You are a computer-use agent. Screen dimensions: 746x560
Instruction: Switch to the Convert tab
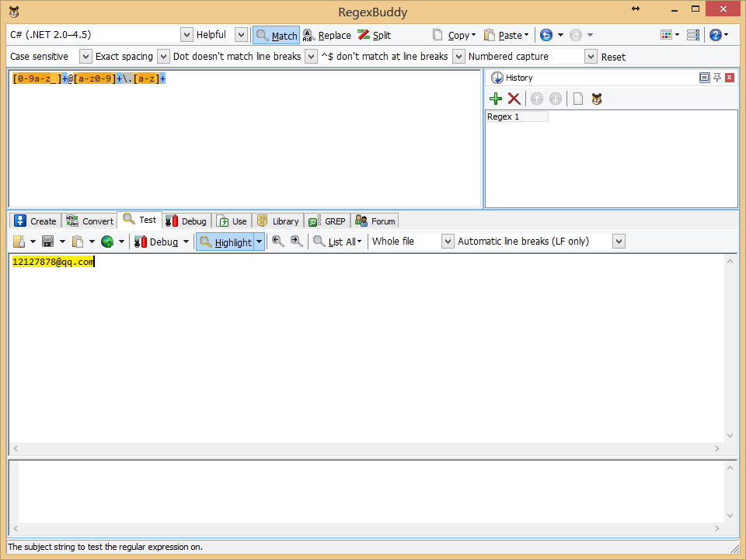point(90,221)
